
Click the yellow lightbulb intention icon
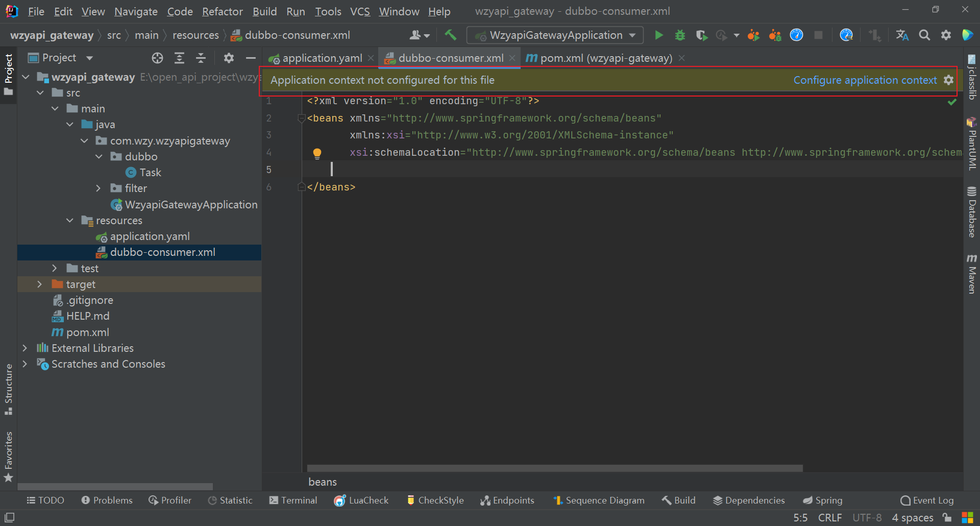click(x=317, y=153)
